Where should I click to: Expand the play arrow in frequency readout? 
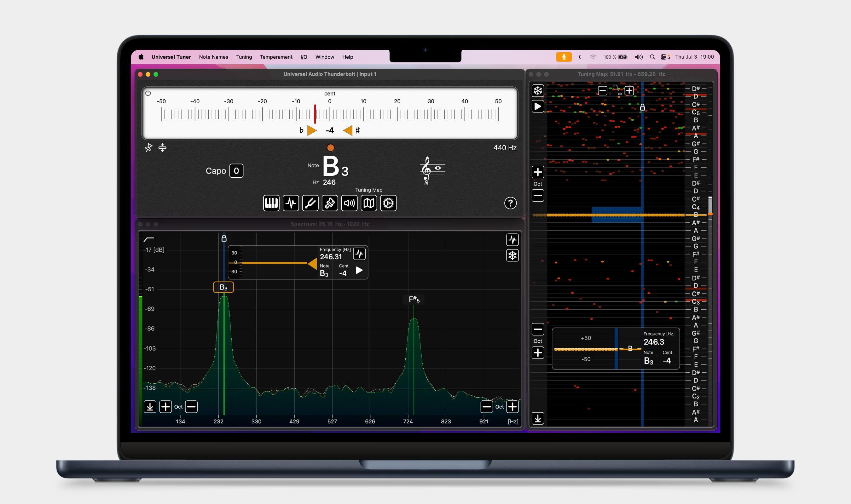pyautogui.click(x=359, y=270)
